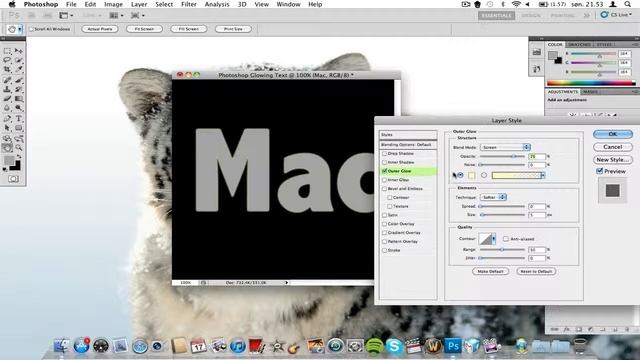The width and height of the screenshot is (640, 360).
Task: Select the Gradient tool
Action: [x=19, y=99]
